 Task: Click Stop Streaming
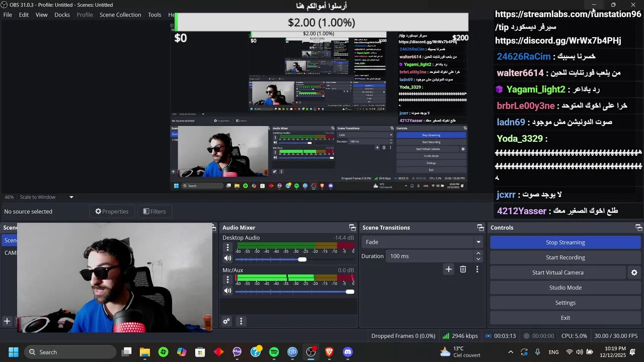tap(565, 242)
